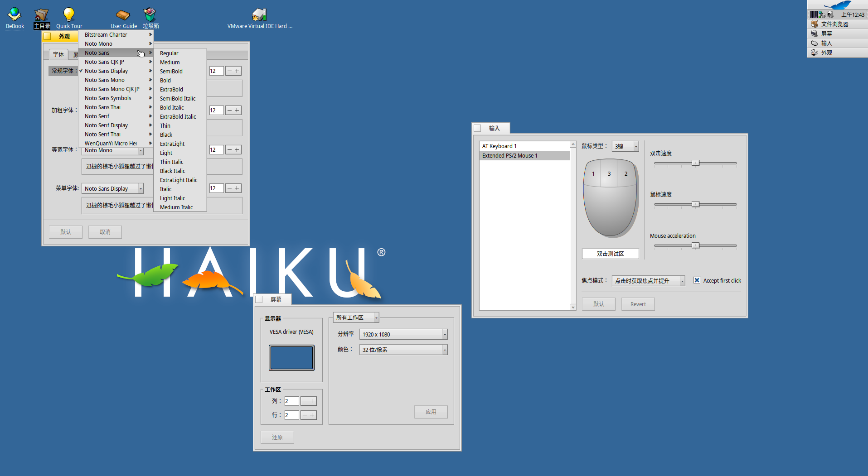Open the 3键 mouse type dropdown

tap(625, 146)
